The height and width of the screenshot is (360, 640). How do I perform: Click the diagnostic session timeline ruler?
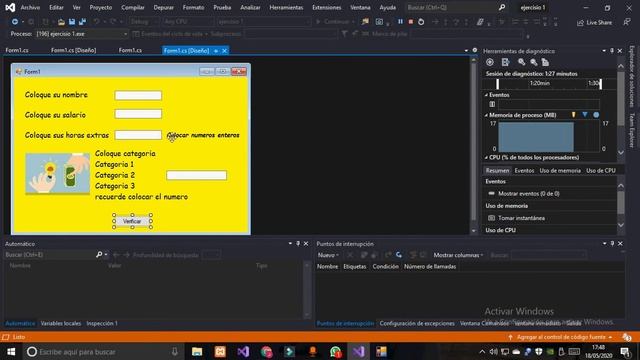pyautogui.click(x=548, y=84)
